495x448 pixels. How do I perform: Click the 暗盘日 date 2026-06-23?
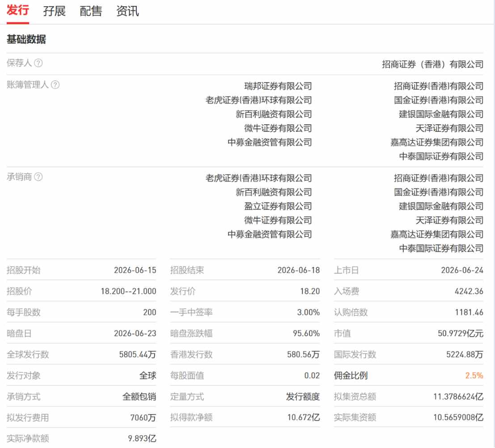tap(135, 334)
